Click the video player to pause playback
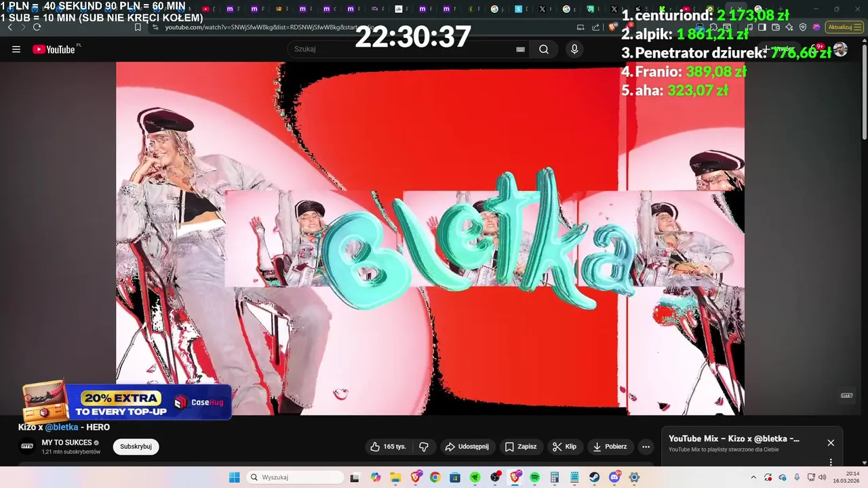This screenshot has width=868, height=488. pos(430,239)
